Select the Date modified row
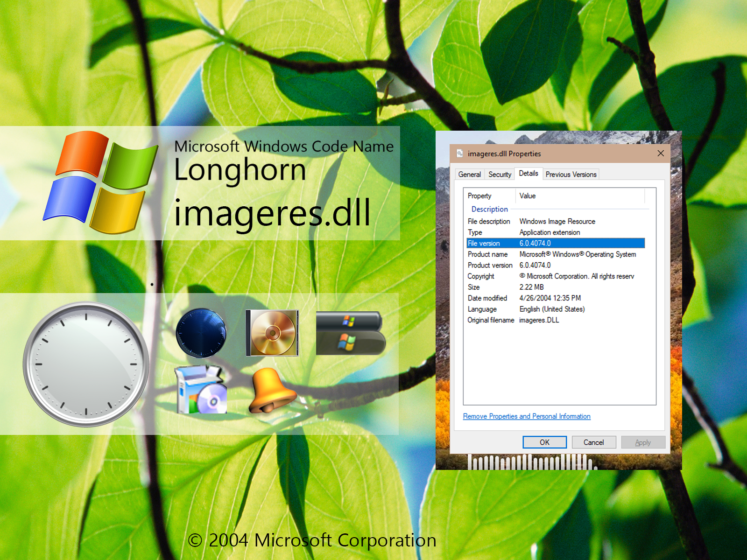The width and height of the screenshot is (747, 560). 556,298
